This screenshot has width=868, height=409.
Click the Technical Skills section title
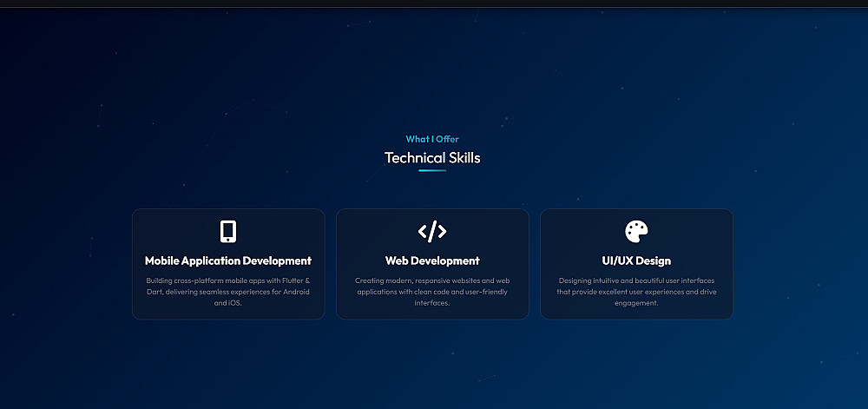432,158
